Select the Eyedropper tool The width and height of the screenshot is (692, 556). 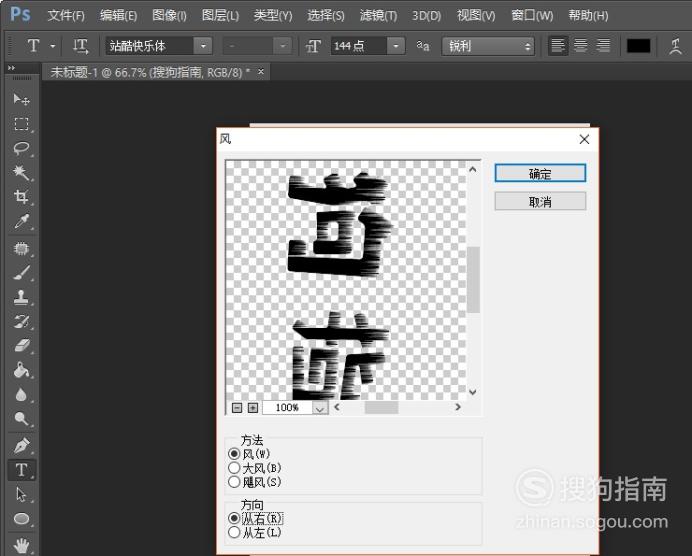(x=21, y=221)
